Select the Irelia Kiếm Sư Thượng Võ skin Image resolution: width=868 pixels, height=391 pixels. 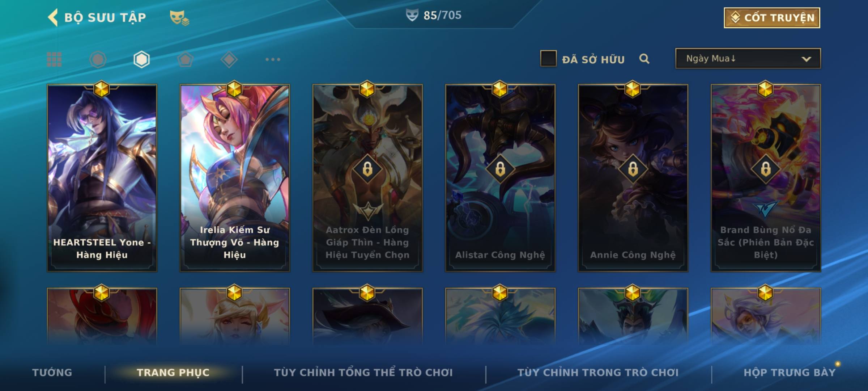coord(235,178)
